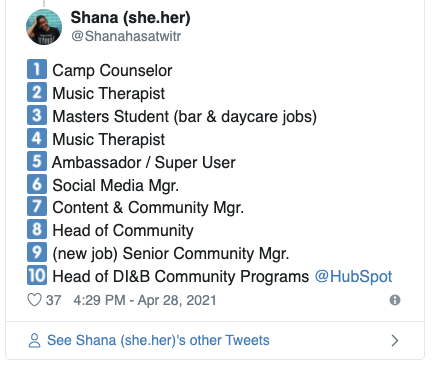Like the tweet with heart icon
433x367 pixels.
tap(34, 300)
